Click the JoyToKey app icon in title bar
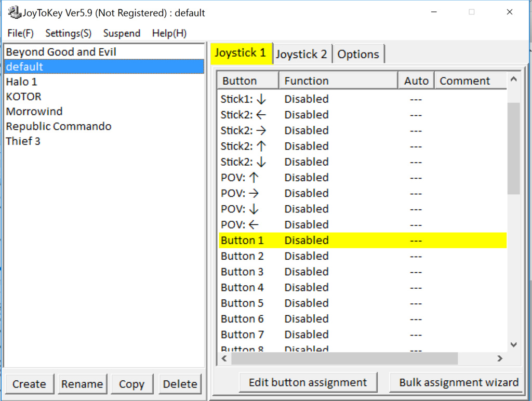The image size is (532, 401). point(14,12)
